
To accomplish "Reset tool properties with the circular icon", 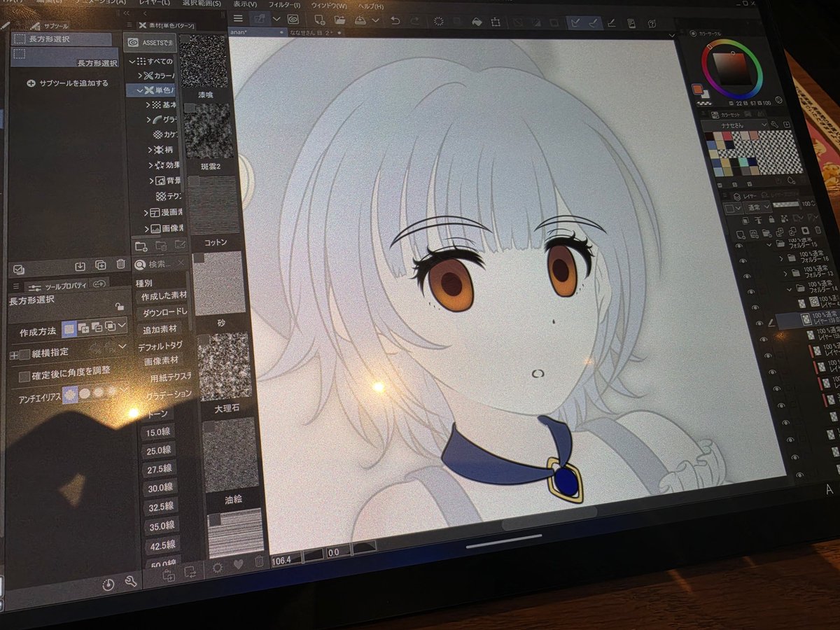I will [x=108, y=584].
